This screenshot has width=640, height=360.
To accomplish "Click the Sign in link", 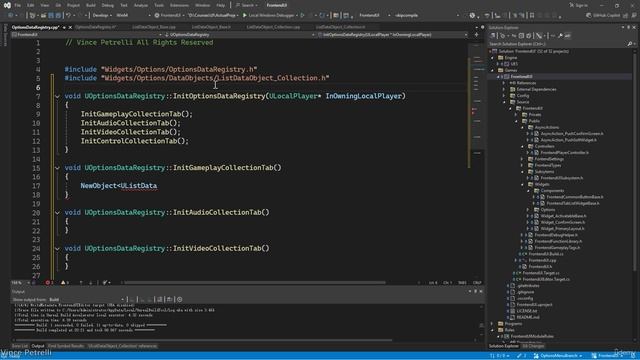I will point(579,5).
